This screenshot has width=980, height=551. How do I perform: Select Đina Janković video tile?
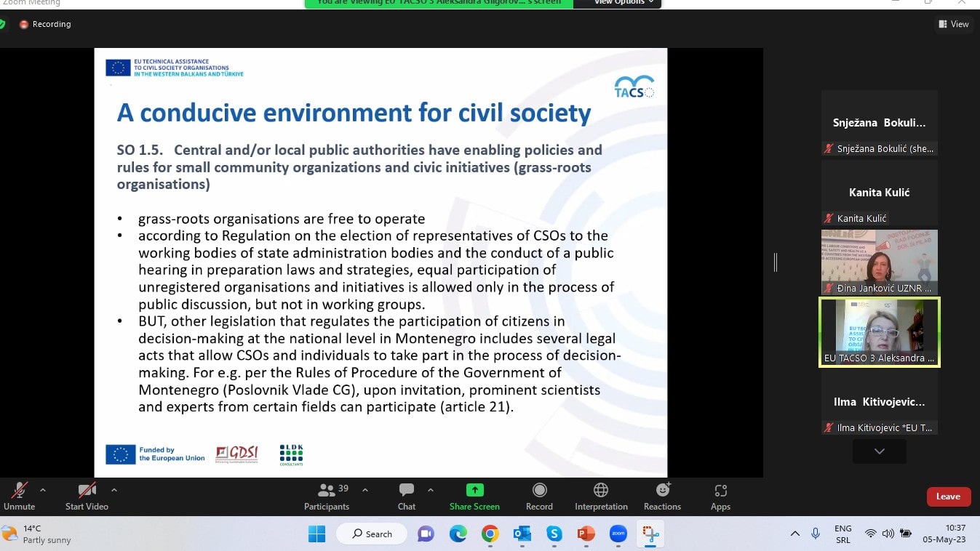click(x=880, y=262)
